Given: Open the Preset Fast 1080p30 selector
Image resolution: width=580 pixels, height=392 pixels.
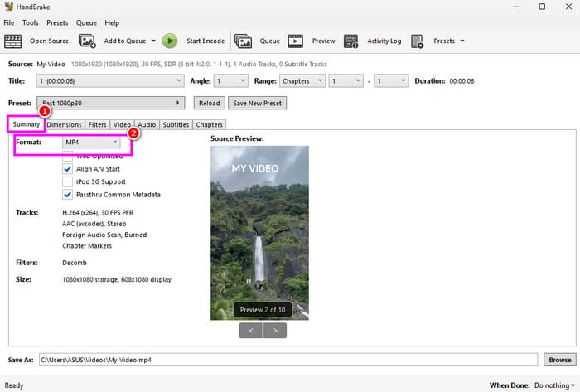Looking at the screenshot, I should [x=110, y=103].
